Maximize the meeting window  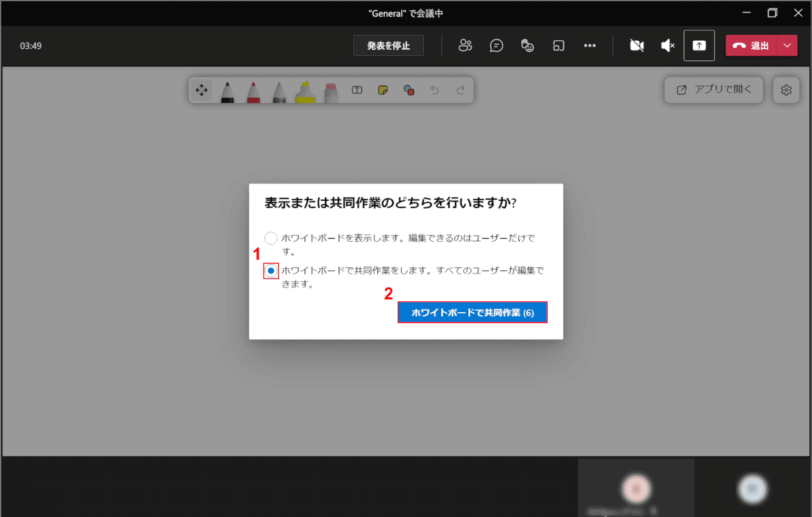(772, 13)
